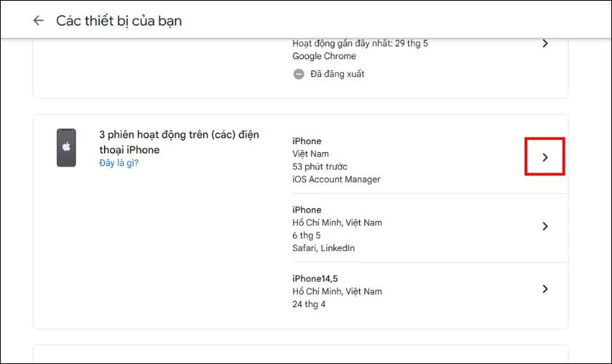The width and height of the screenshot is (612, 364).
Task: Click the "3 phiên hoạt động" iPhone heading
Action: pos(178,142)
